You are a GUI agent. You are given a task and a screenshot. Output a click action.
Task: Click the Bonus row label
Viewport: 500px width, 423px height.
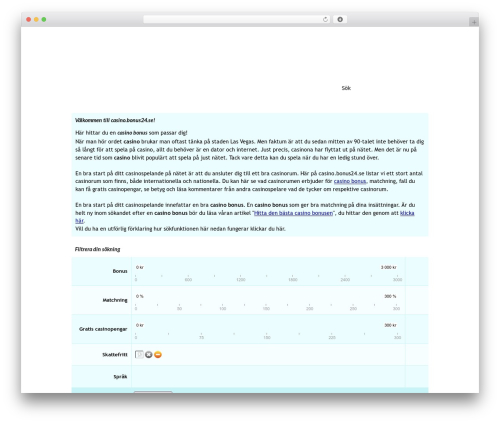(x=120, y=271)
